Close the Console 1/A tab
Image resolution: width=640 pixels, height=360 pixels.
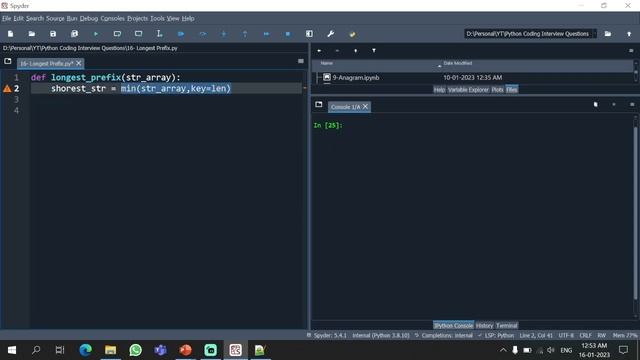pyautogui.click(x=365, y=107)
